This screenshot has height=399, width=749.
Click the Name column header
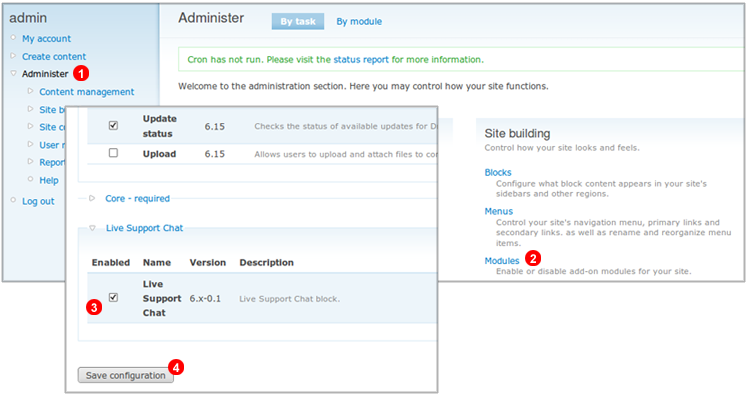tap(157, 262)
